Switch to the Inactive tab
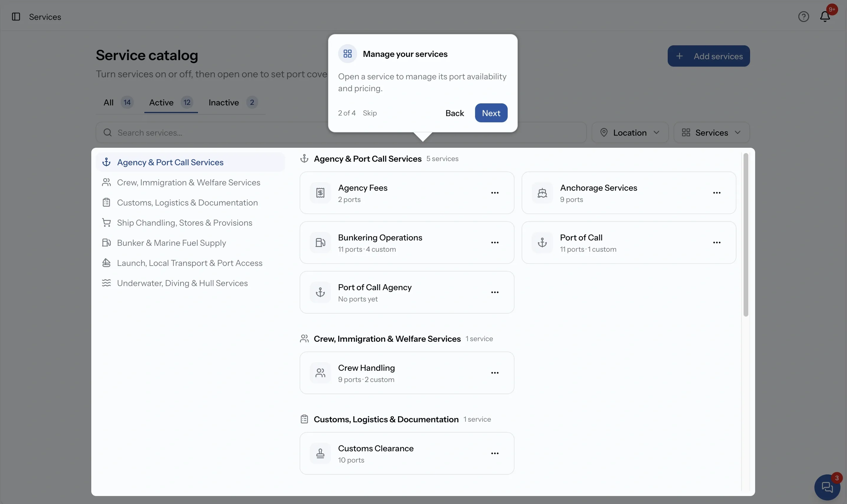 [x=233, y=102]
